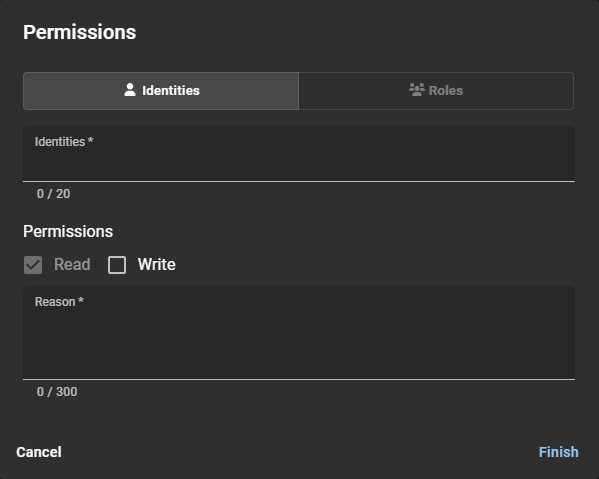Focus the Reason text area
The height and width of the screenshot is (479, 599).
pos(299,333)
